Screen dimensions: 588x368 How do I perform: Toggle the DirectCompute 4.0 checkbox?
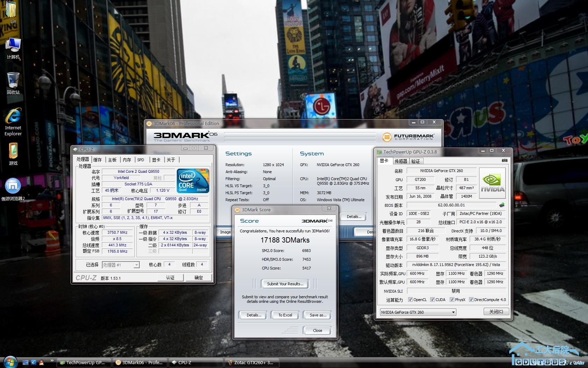pyautogui.click(x=471, y=300)
